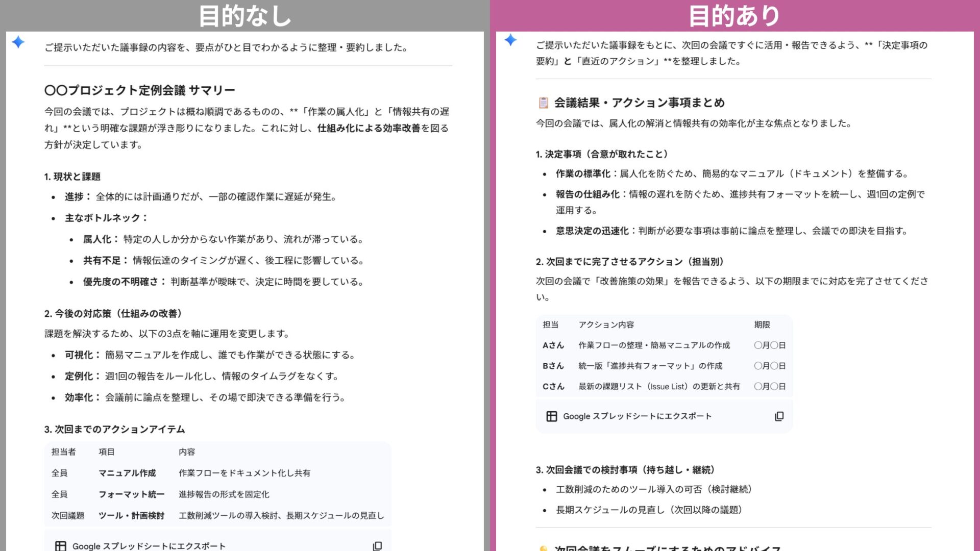Click 'Google スプレッドシートにエクスポート' in the right response
The height and width of the screenshot is (551, 980).
point(637,416)
